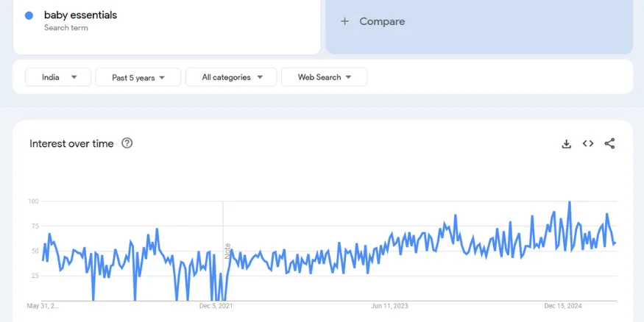The width and height of the screenshot is (644, 322).
Task: Click the Search term caption under query
Action: [x=66, y=28]
